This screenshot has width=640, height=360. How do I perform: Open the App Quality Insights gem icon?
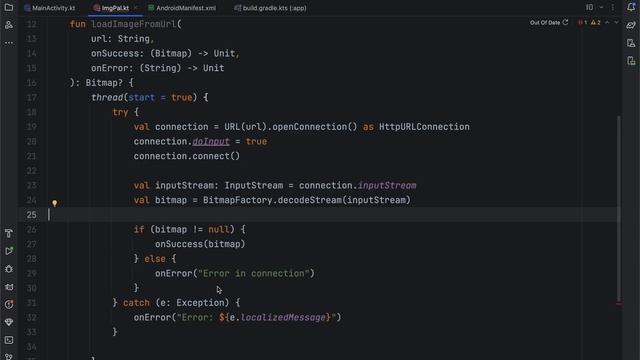coord(9,322)
